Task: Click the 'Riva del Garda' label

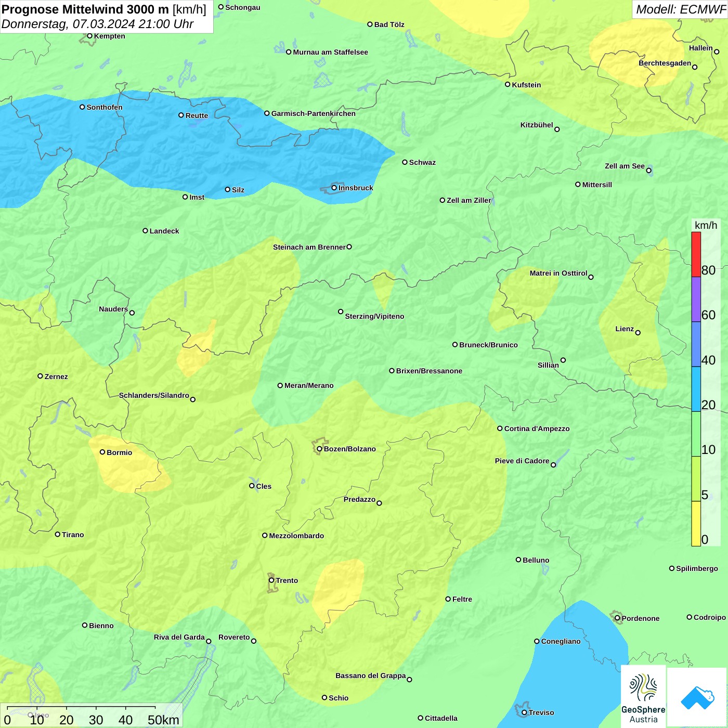Action: tap(179, 637)
